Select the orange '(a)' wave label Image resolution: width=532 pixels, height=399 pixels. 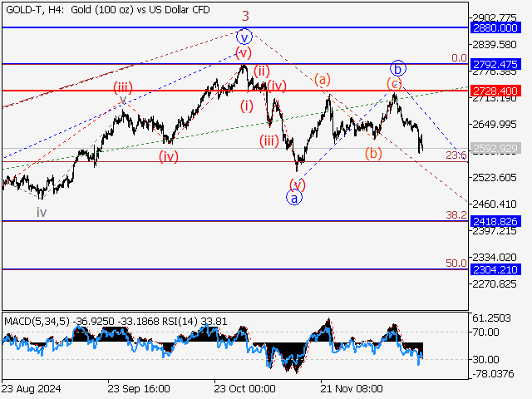[323, 79]
